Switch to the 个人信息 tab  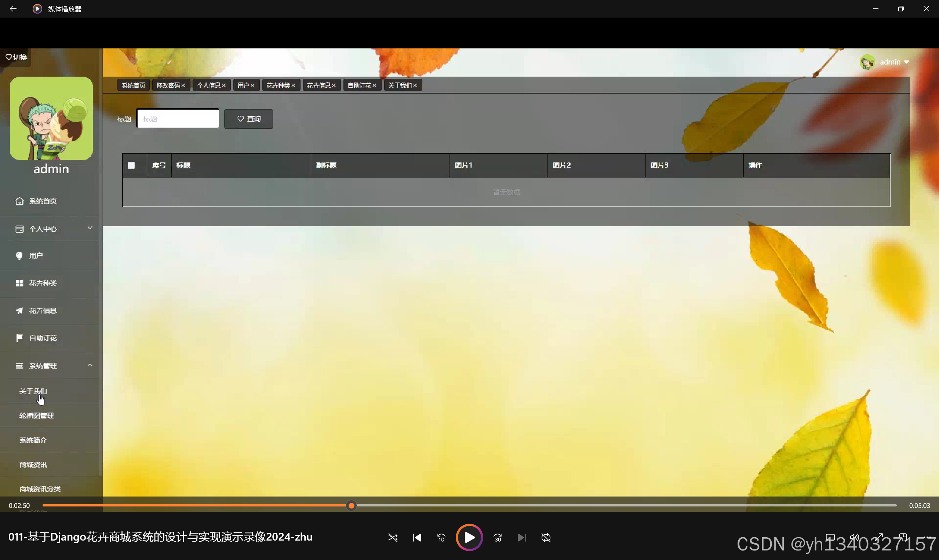[x=209, y=85]
